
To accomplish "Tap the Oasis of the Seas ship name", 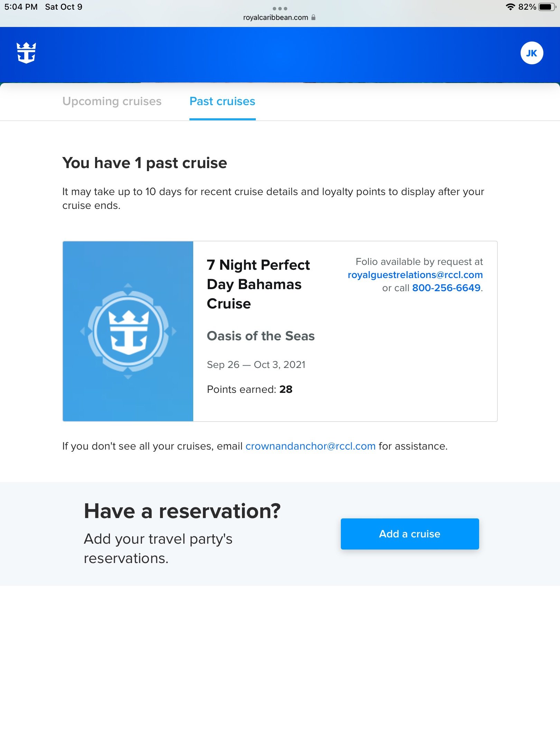I will (261, 336).
